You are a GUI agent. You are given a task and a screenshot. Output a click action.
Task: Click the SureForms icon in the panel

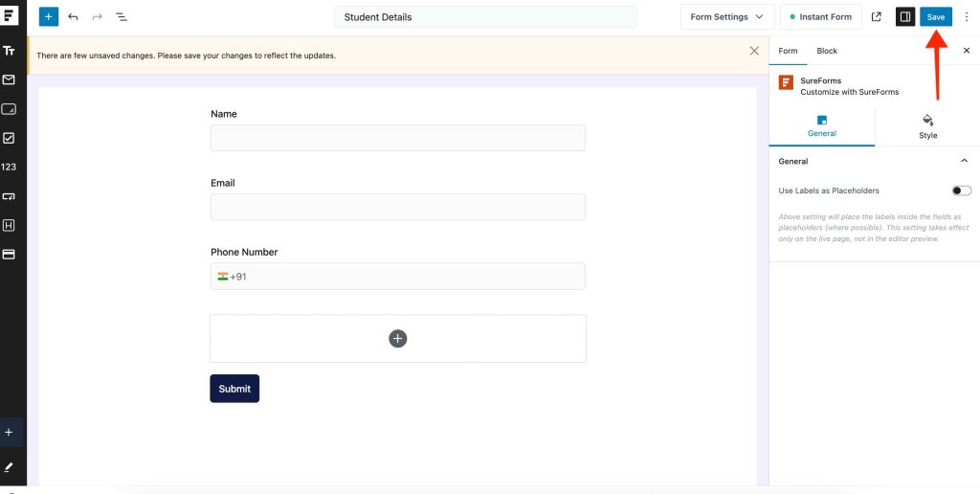(786, 82)
